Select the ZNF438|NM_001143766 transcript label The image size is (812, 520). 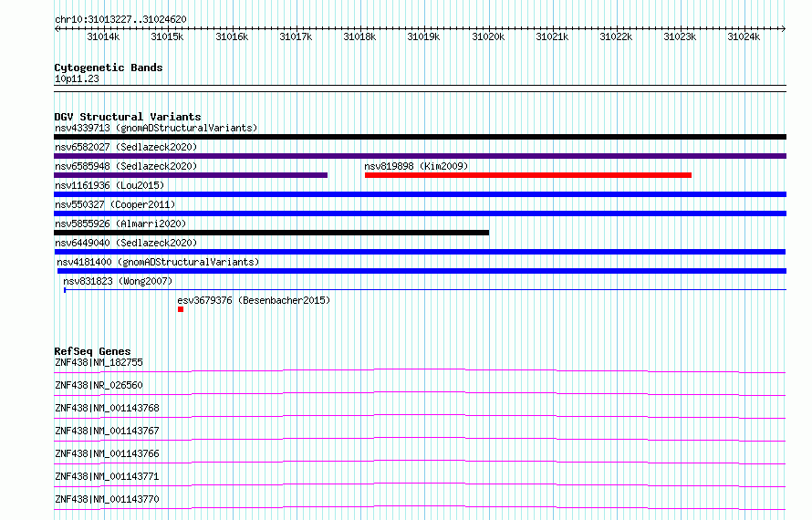tap(107, 453)
